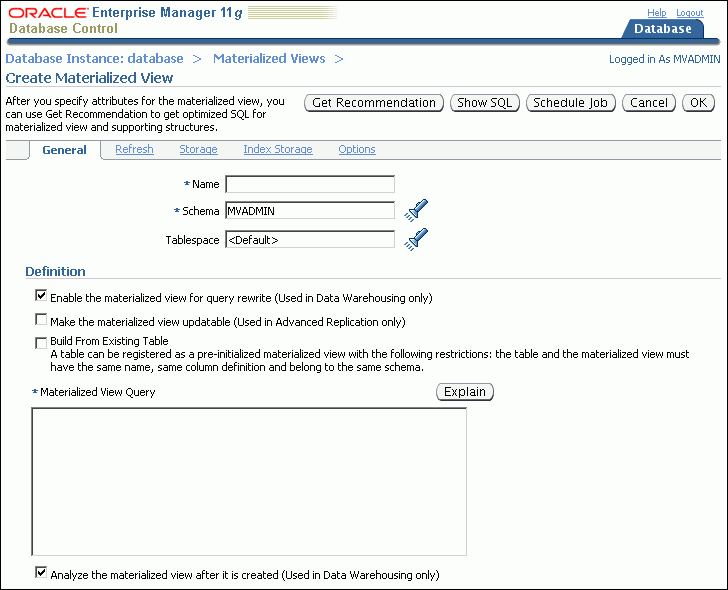Click the Database tab at top right

[662, 29]
